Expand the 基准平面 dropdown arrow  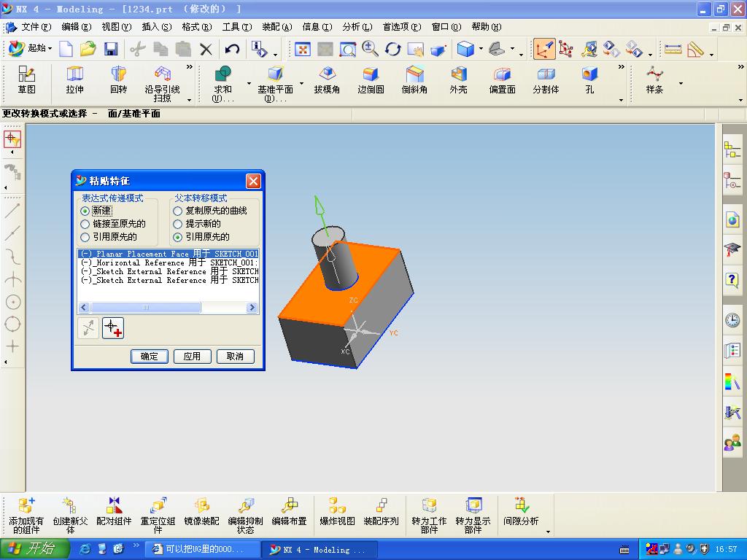(301, 83)
